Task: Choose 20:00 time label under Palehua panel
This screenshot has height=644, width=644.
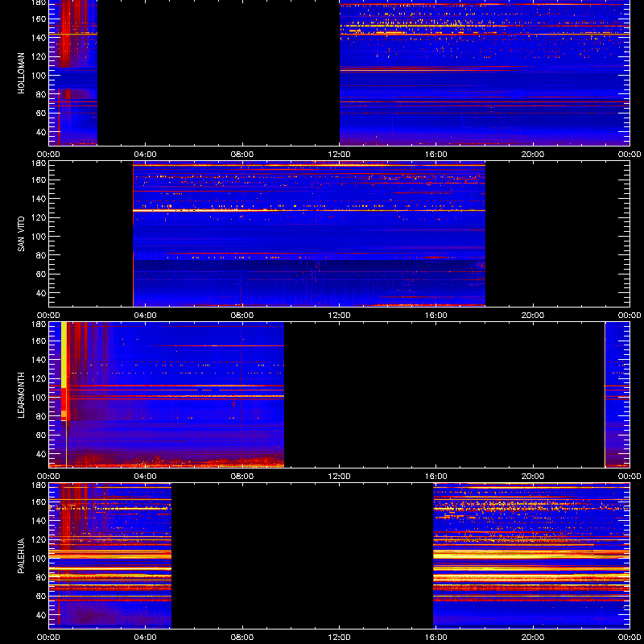Action: point(533,638)
